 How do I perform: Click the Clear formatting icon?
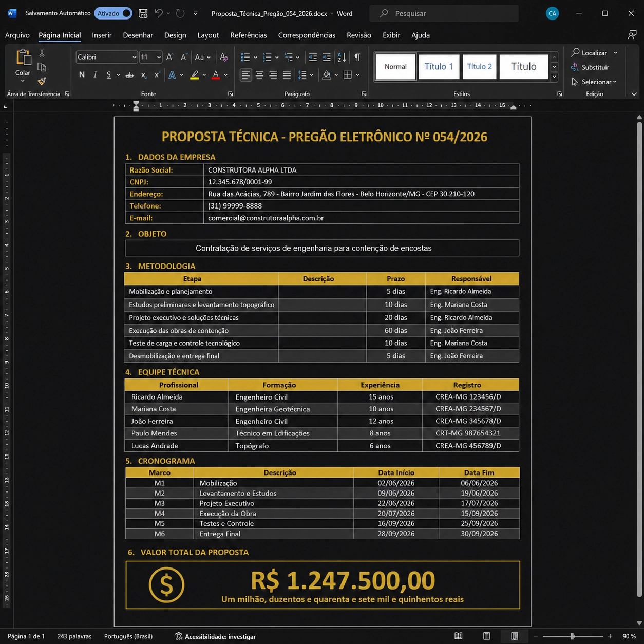(x=223, y=57)
